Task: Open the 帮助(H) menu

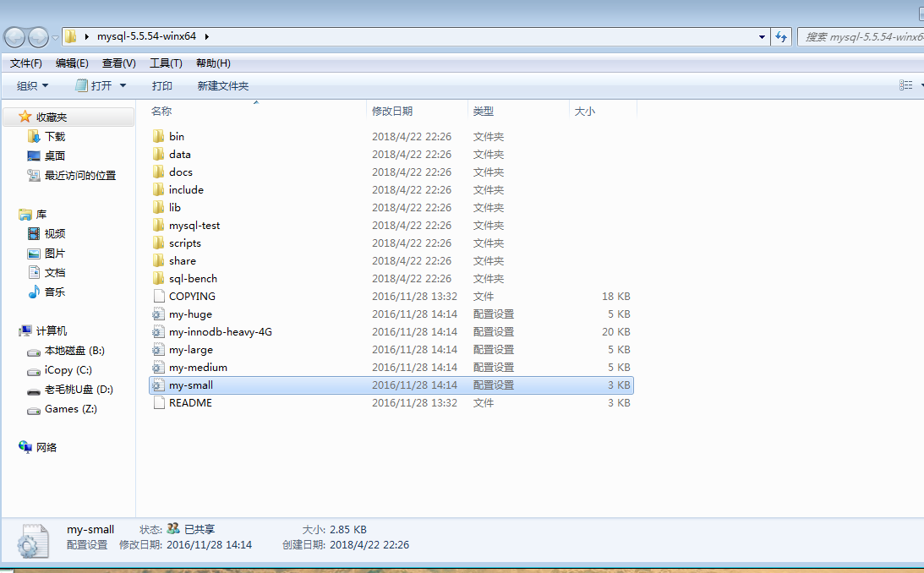Action: click(x=213, y=63)
